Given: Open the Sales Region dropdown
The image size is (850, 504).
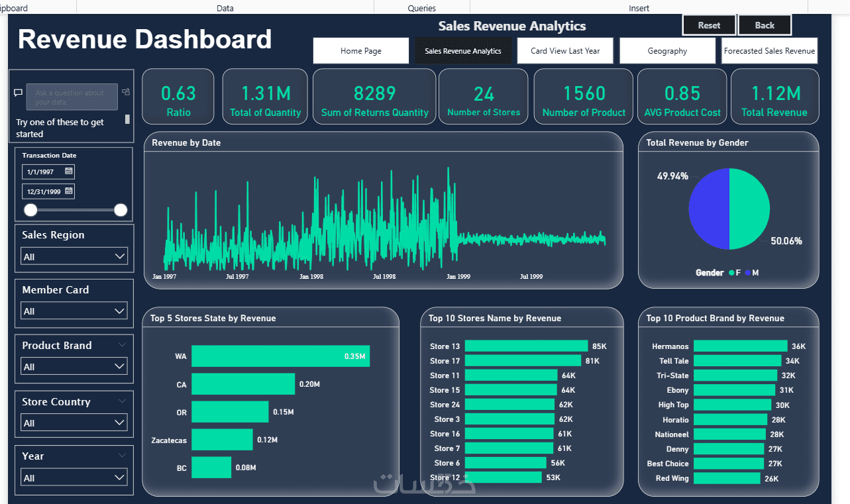Looking at the screenshot, I should tap(74, 256).
